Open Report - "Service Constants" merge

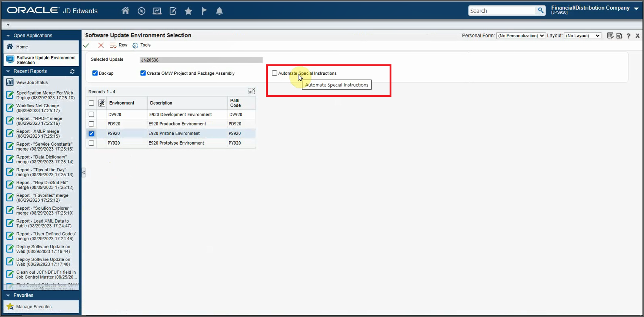pyautogui.click(x=41, y=146)
